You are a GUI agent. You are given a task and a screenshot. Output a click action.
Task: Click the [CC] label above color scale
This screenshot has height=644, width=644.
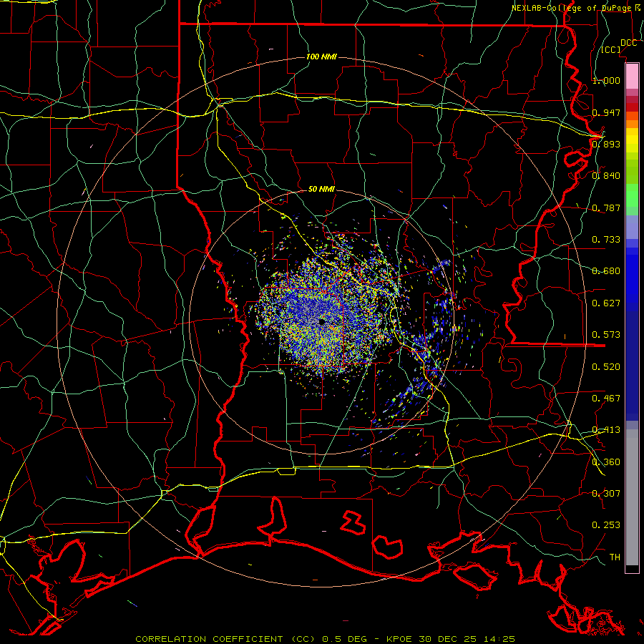pos(611,49)
